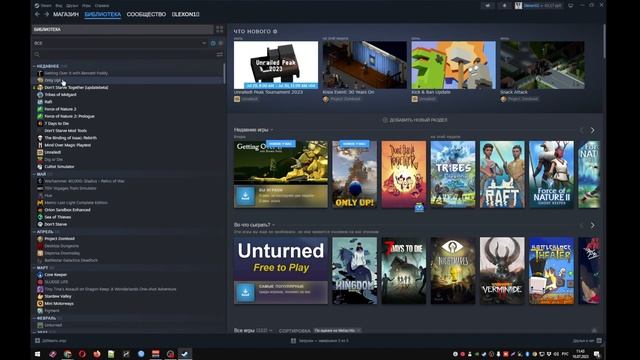The width and height of the screenshot is (640, 360).
Task: Open Unrailed Peak Tournament 2023 news thumbnail
Action: coord(276,65)
